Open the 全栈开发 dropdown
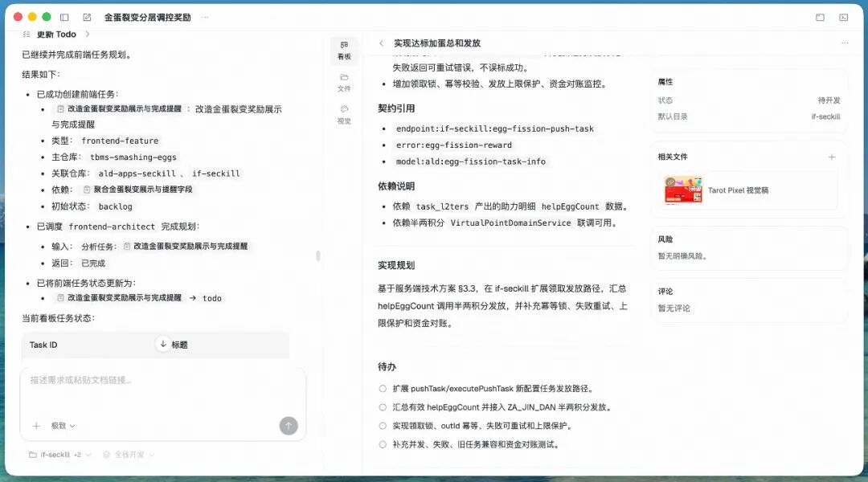The width and height of the screenshot is (868, 482). coord(129,455)
